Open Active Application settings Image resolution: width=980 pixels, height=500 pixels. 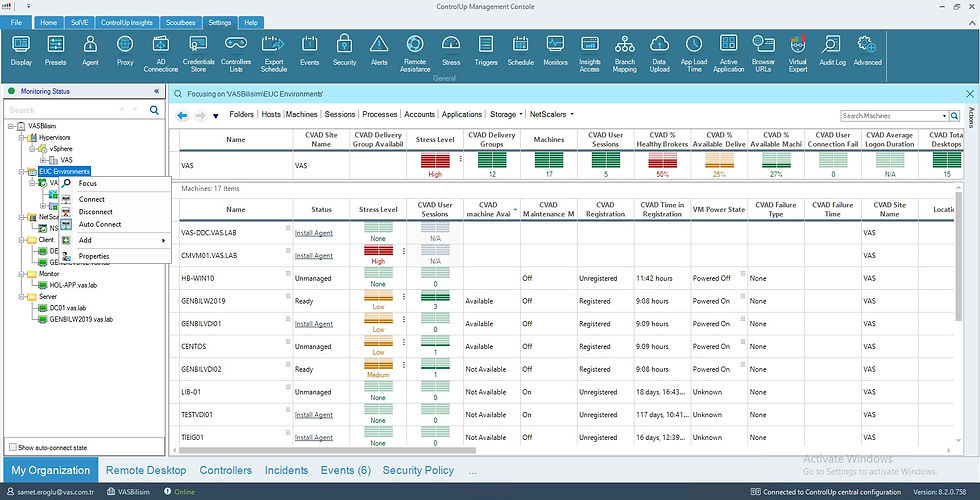(728, 54)
